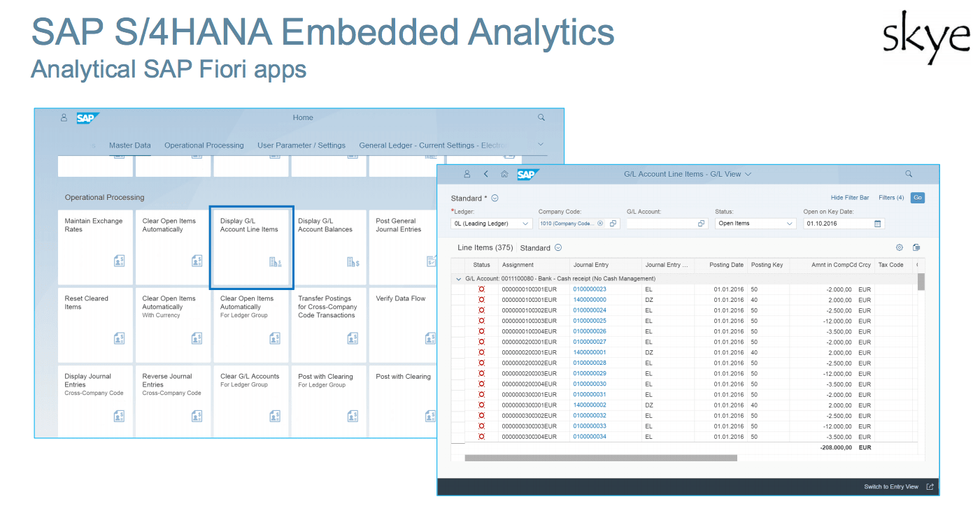Open Display G/L Account Line Items tile
The image size is (980, 506).
coord(251,247)
